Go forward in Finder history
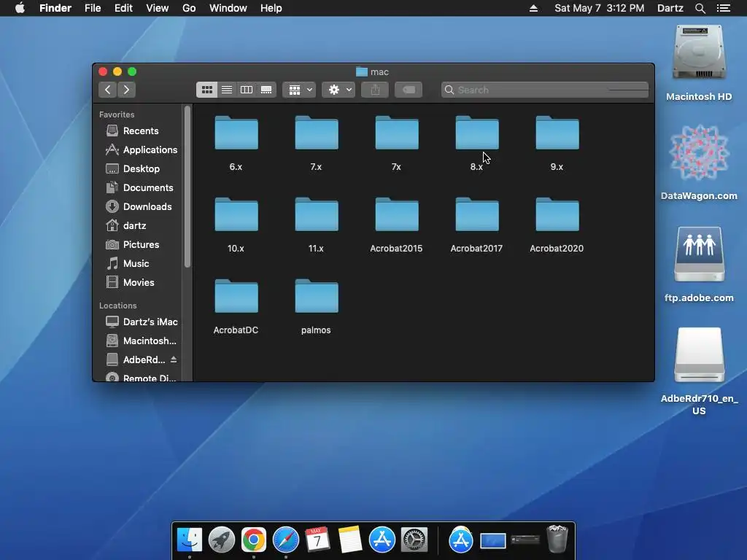The width and height of the screenshot is (747, 560). 126,90
